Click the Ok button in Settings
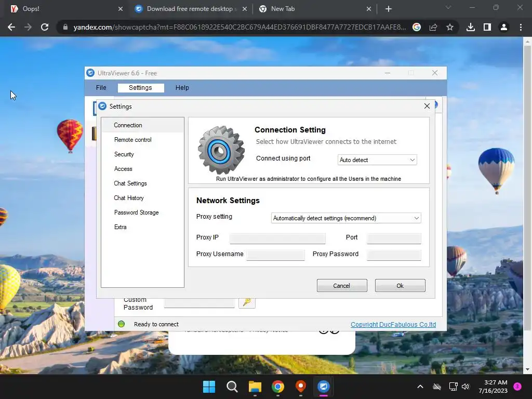This screenshot has height=399, width=532. (x=400, y=286)
